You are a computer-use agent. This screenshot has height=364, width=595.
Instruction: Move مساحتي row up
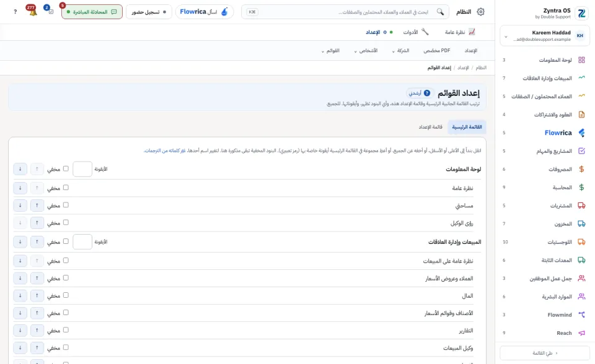[x=37, y=206]
